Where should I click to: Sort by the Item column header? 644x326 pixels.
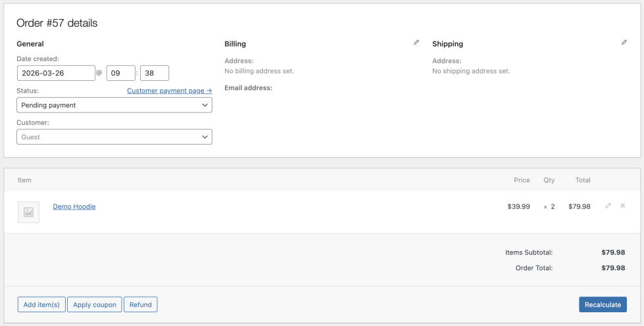coord(24,180)
